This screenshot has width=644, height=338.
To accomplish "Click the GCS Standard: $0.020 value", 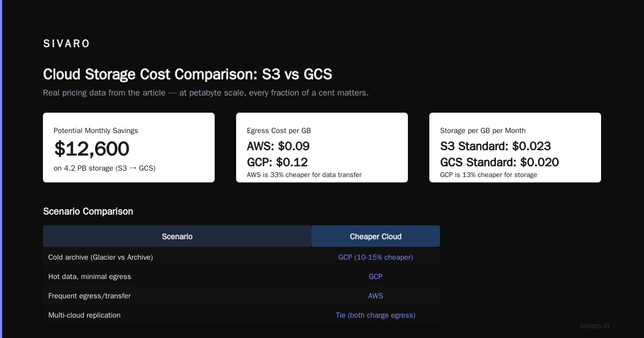I will coord(499,162).
